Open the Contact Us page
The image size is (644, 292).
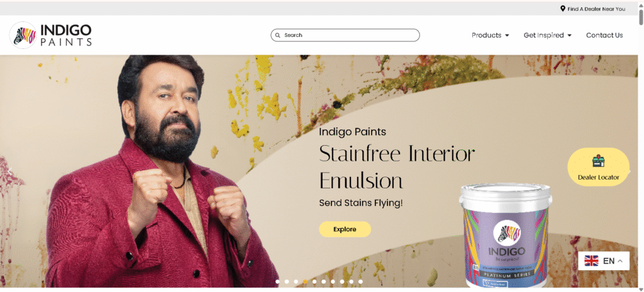point(604,35)
